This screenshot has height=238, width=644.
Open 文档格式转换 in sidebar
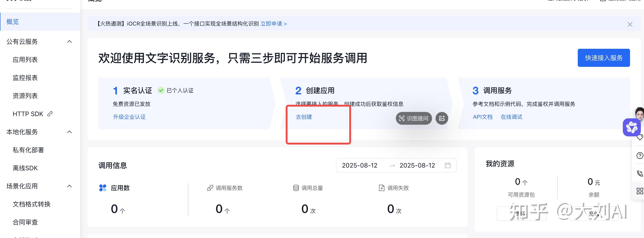(x=32, y=204)
